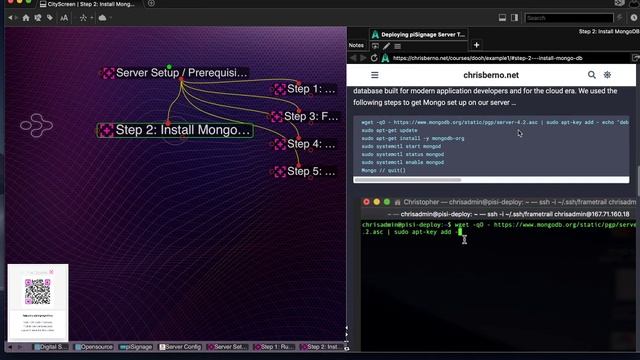Viewport: 640px width, 360px height.
Task: Select the Step 1 thought
Action: [x=311, y=89]
